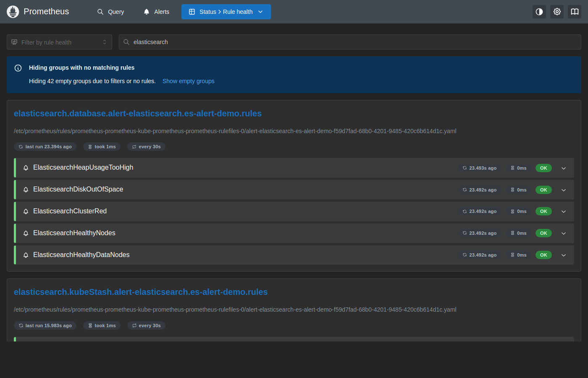Viewport: 588px width, 378px height.
Task: Open the settings gear icon
Action: (557, 12)
